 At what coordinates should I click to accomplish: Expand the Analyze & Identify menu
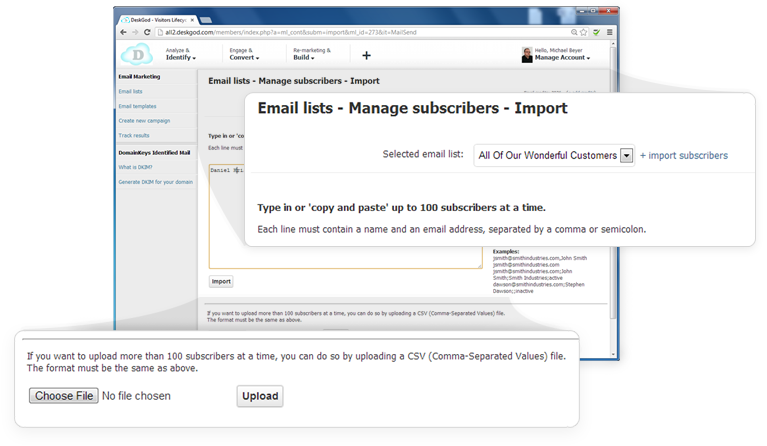click(x=180, y=54)
